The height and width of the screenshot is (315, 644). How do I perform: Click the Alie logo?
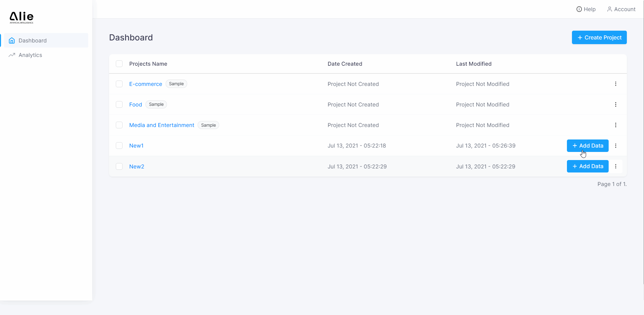pos(22,17)
